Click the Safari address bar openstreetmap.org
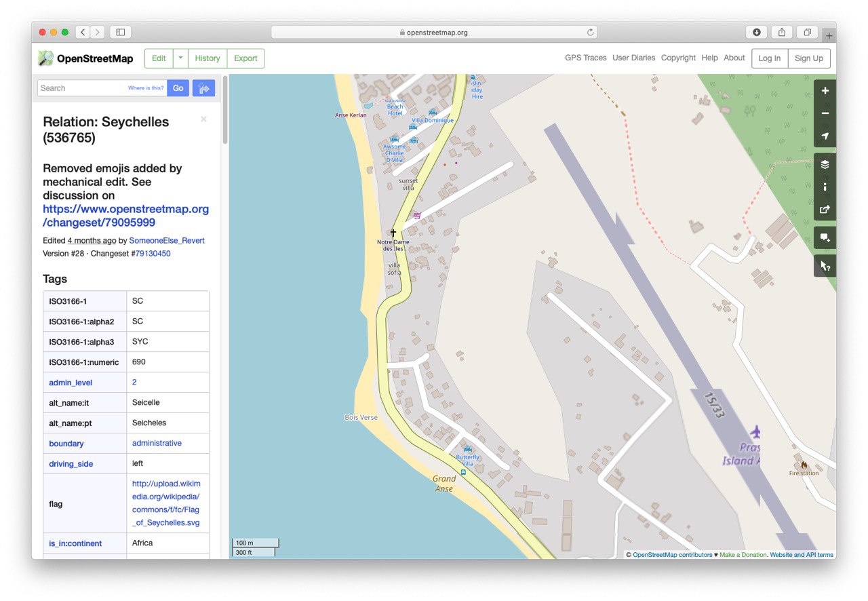Screen dimensions: 868x601 pyautogui.click(x=434, y=32)
